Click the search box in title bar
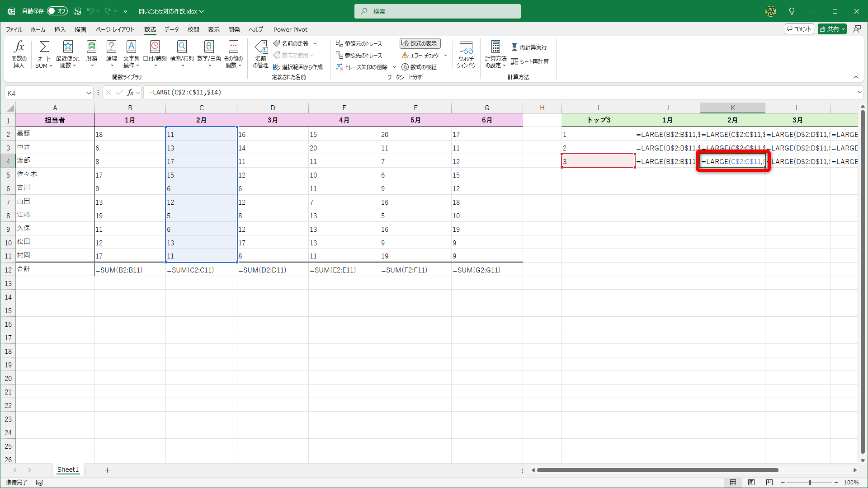Viewport: 868px width, 488px height. (x=437, y=11)
